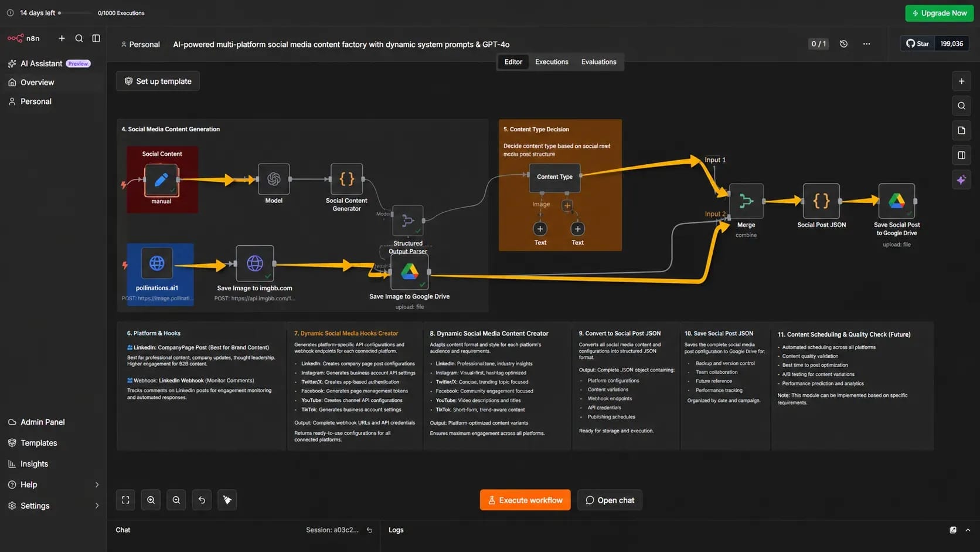Click Execute workflow
This screenshot has width=980, height=552.
pyautogui.click(x=525, y=500)
